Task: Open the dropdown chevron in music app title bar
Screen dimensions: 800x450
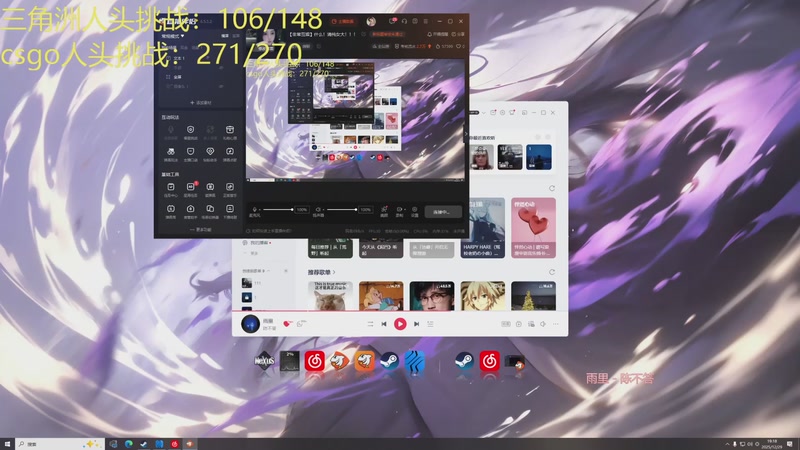Action: click(x=484, y=113)
